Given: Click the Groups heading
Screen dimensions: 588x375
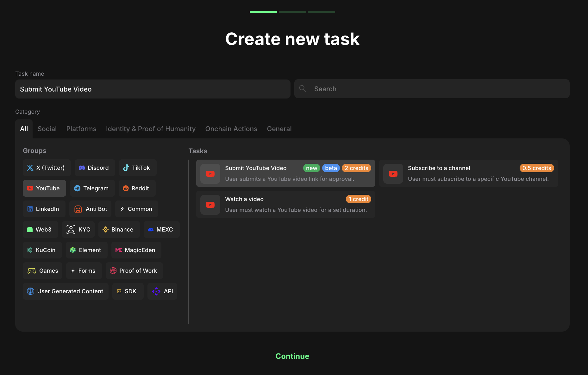Looking at the screenshot, I should [x=34, y=151].
